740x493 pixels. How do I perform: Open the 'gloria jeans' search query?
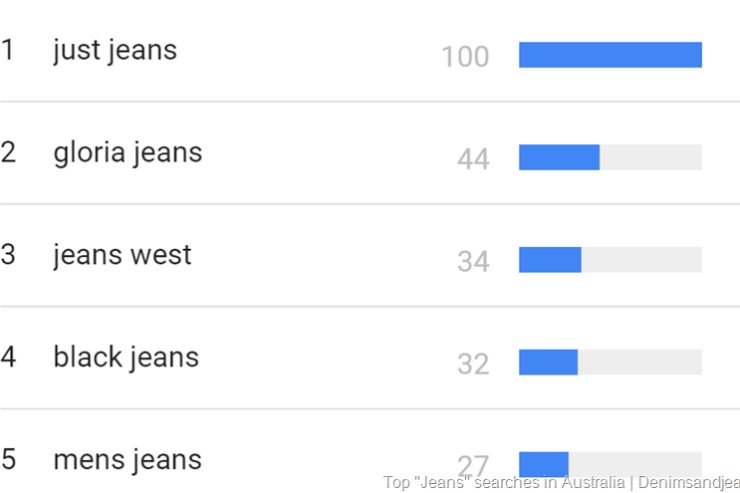(128, 153)
